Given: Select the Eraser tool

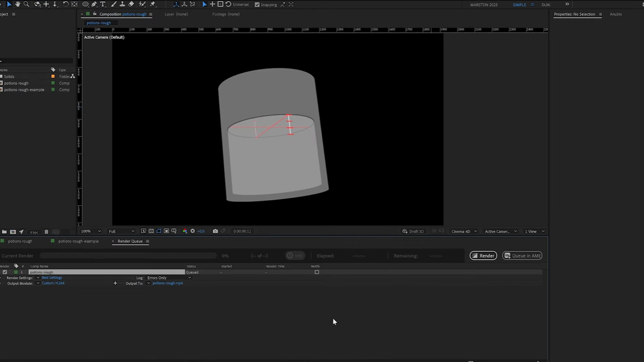Looking at the screenshot, I should 131,4.
